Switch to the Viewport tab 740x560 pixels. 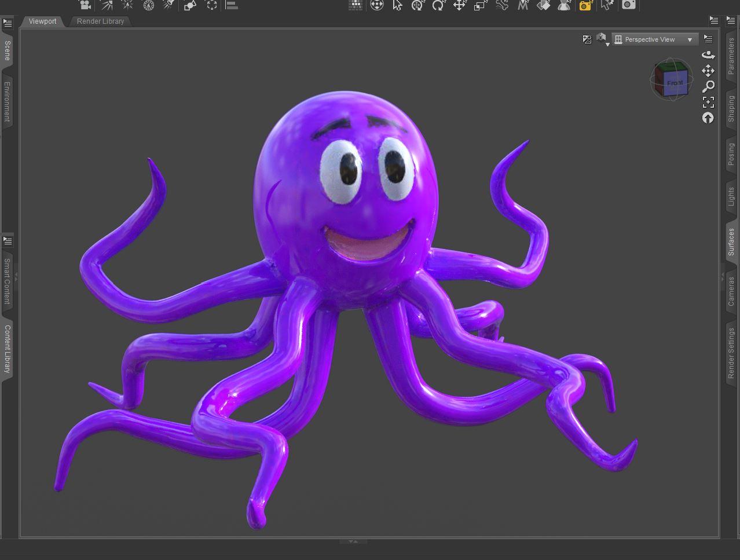point(42,21)
